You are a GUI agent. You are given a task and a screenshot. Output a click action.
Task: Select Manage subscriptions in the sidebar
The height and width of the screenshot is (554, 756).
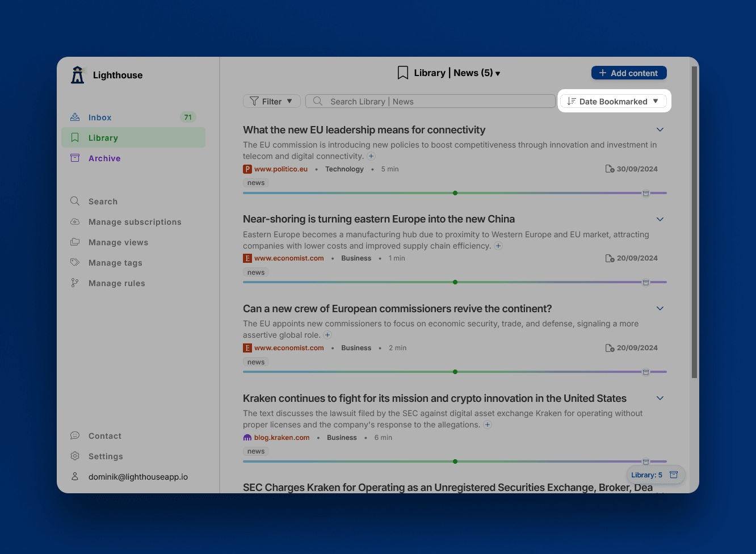135,222
